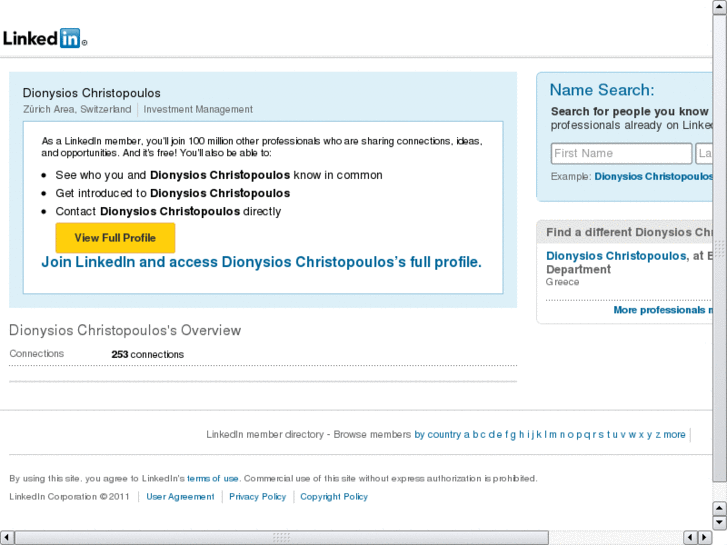
Task: Browse member directory letter o
Action: click(x=571, y=435)
